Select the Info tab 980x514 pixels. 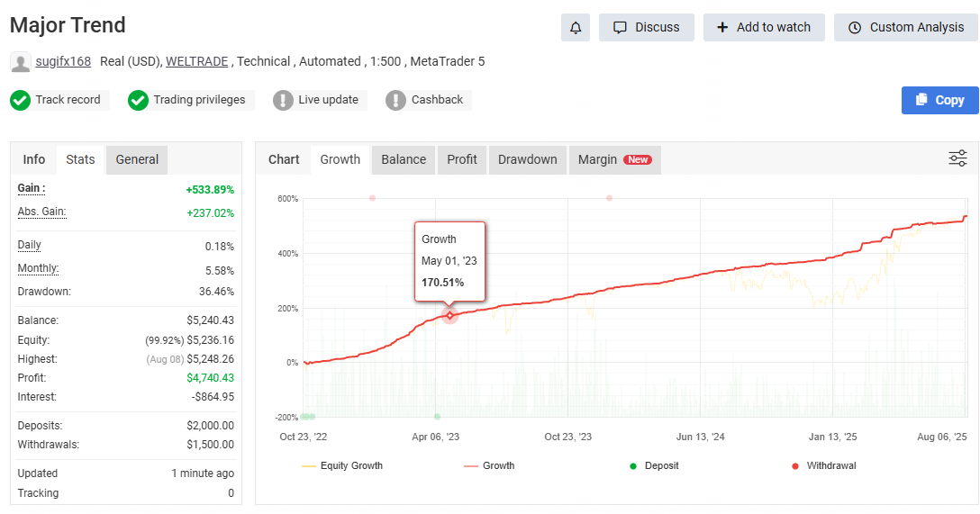(33, 159)
